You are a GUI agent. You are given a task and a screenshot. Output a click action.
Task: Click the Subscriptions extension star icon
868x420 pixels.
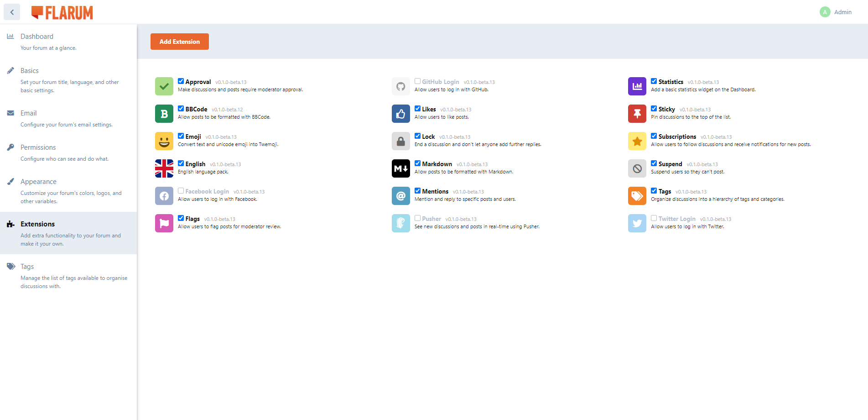coord(637,141)
